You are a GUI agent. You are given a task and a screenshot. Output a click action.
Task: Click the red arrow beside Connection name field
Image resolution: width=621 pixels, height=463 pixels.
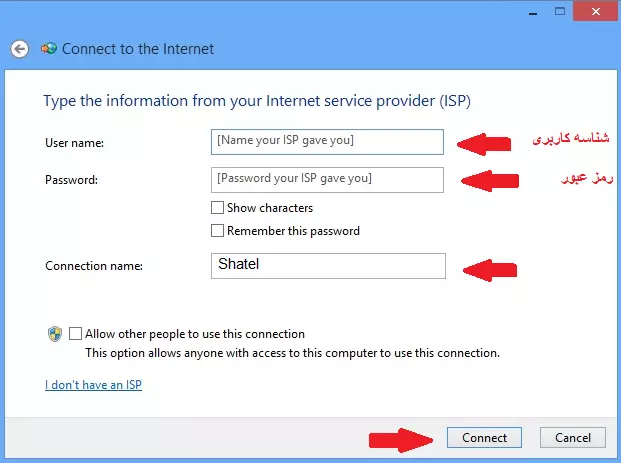click(489, 268)
